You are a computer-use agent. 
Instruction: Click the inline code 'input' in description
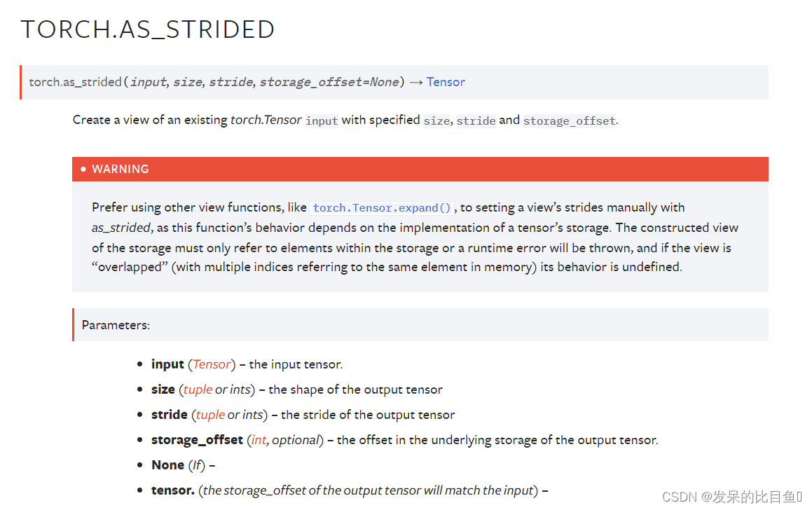point(322,120)
